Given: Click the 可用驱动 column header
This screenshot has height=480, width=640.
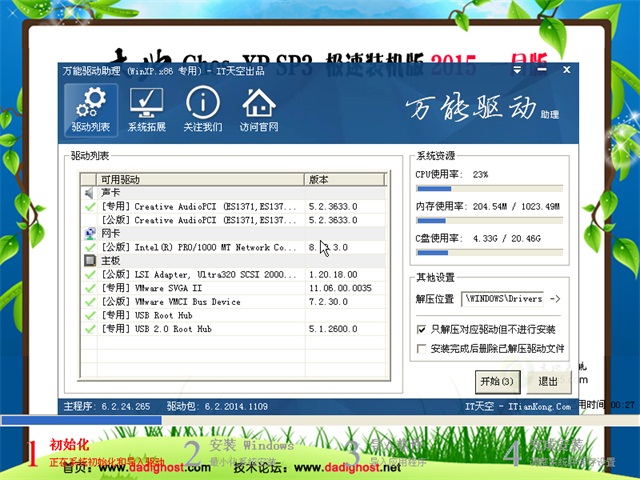Looking at the screenshot, I should pos(200,179).
